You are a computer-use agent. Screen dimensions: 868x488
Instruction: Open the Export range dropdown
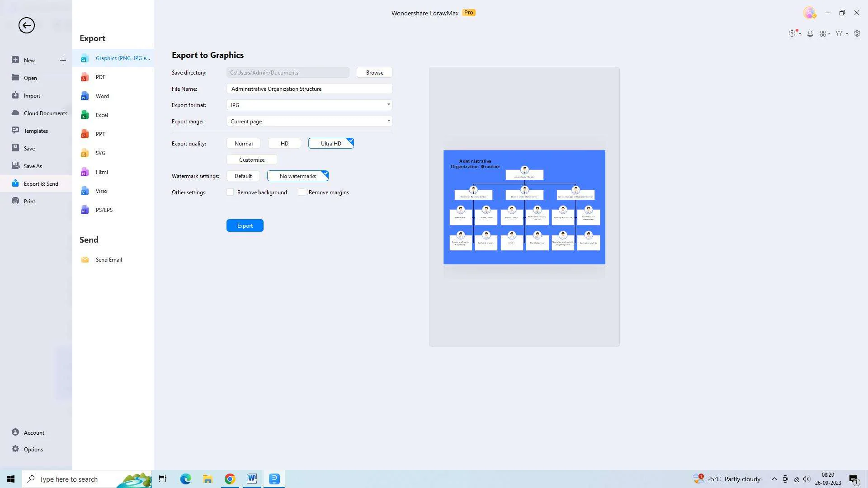pos(388,121)
